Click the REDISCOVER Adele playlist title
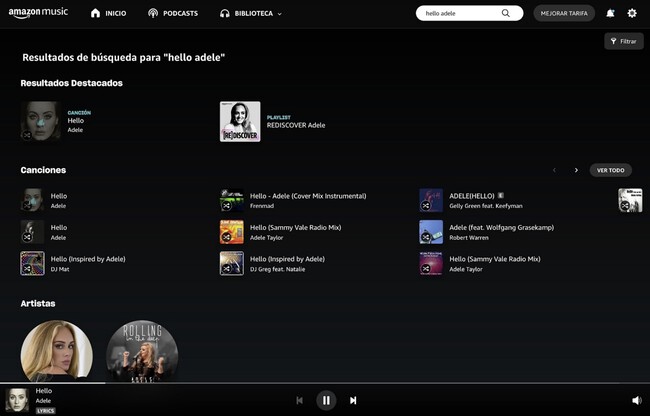This screenshot has width=650, height=416. click(296, 125)
